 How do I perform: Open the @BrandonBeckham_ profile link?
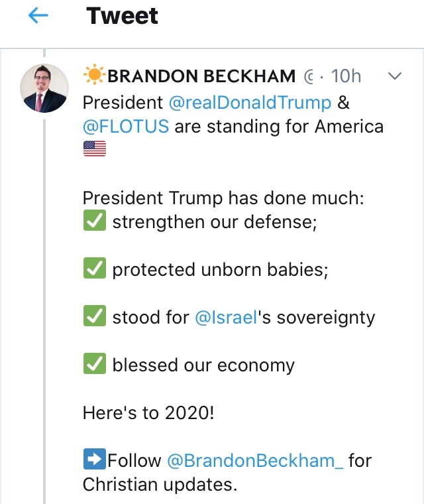coord(255,460)
